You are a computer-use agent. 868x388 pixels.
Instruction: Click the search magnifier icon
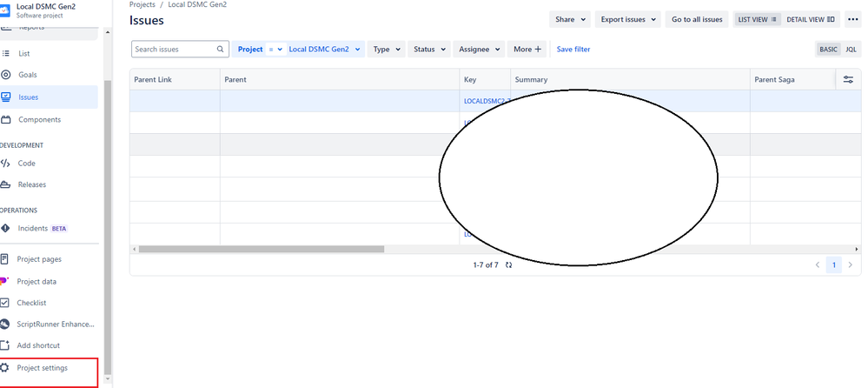point(221,50)
